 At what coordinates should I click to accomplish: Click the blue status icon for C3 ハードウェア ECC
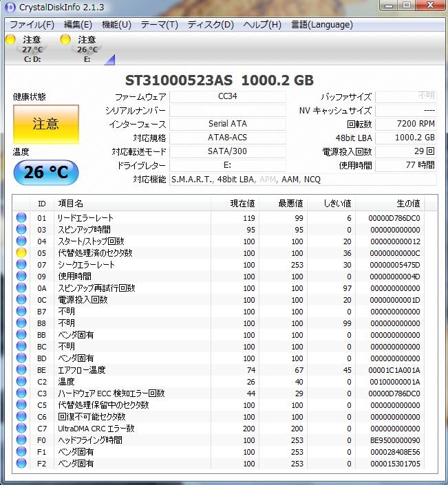coord(21,393)
